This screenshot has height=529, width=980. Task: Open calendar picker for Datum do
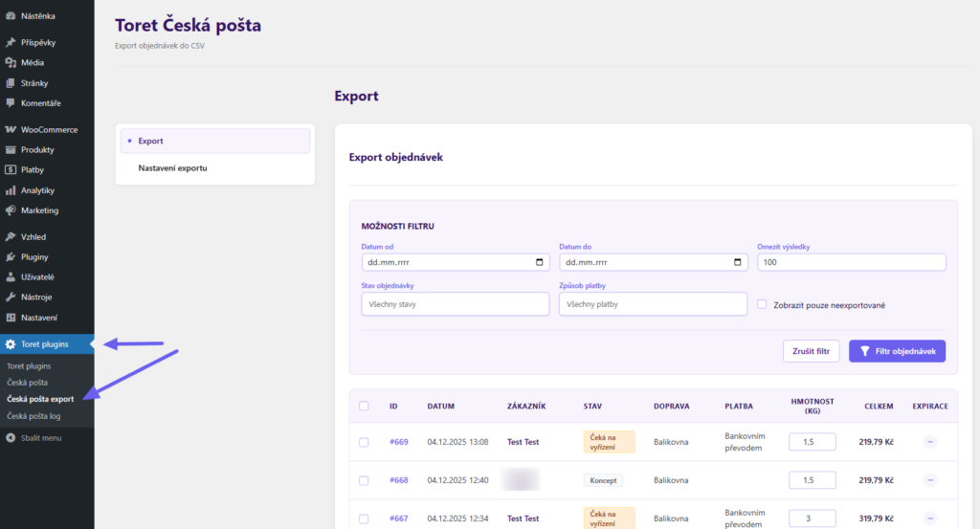click(x=738, y=262)
